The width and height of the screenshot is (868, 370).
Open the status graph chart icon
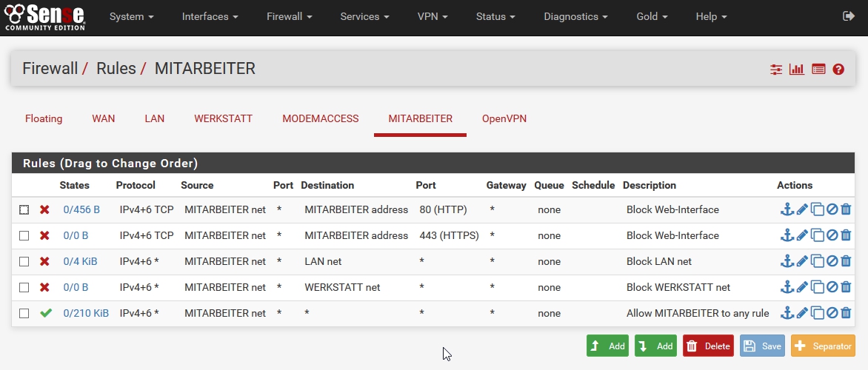click(x=797, y=70)
